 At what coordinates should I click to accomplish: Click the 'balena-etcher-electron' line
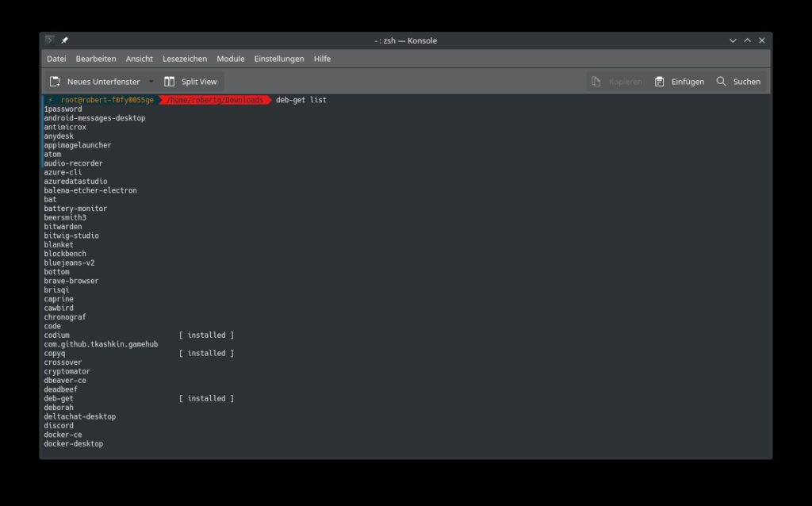click(90, 190)
